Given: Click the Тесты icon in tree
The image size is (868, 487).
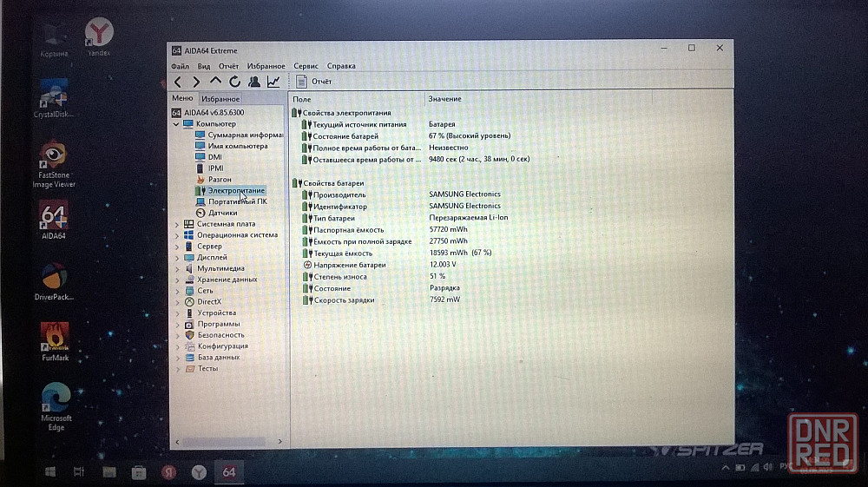Looking at the screenshot, I should [x=189, y=368].
